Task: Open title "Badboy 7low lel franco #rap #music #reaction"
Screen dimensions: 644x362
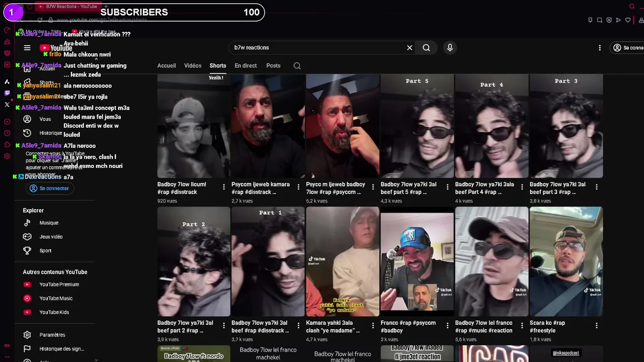Action: pyautogui.click(x=484, y=327)
